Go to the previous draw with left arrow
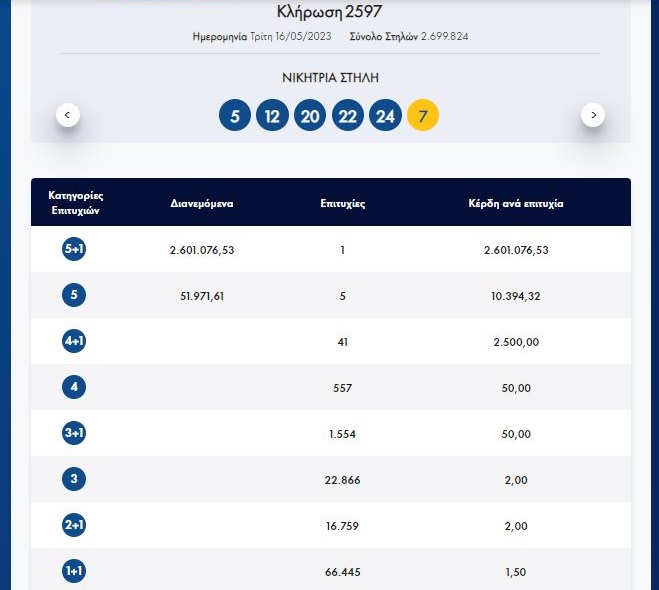 (x=68, y=115)
